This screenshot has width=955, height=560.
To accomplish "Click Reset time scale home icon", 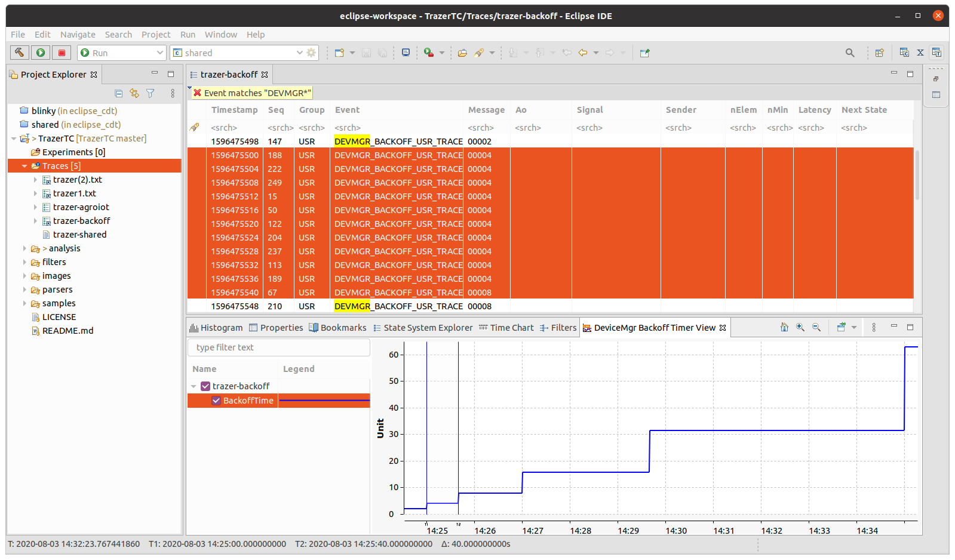I will point(784,327).
